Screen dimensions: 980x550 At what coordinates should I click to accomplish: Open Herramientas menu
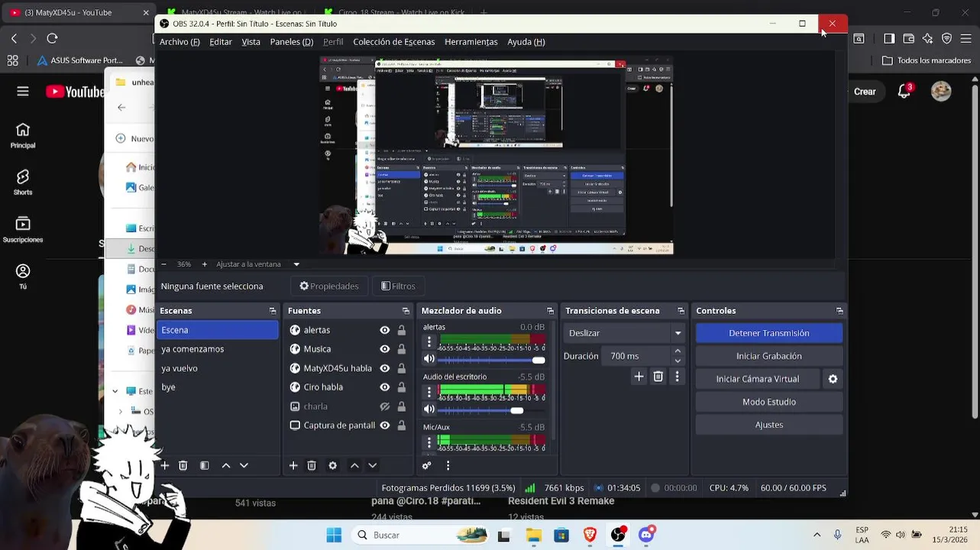click(x=471, y=42)
